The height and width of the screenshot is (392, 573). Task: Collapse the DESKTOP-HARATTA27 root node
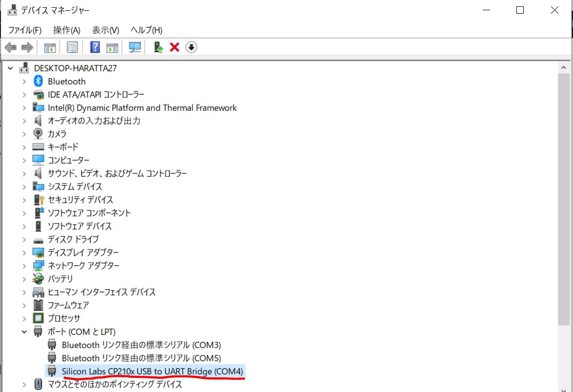[x=10, y=68]
